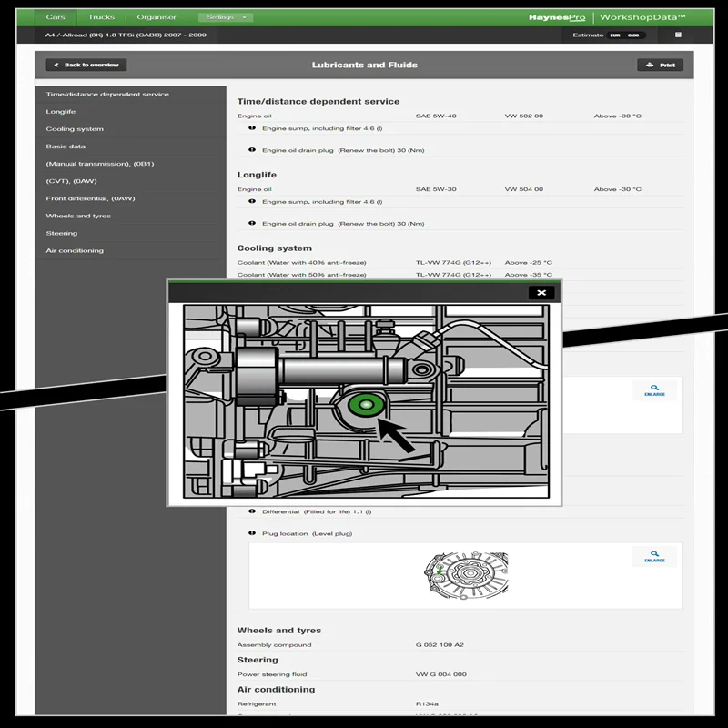The image size is (728, 728).
Task: Open the Cars tab
Action: click(56, 17)
